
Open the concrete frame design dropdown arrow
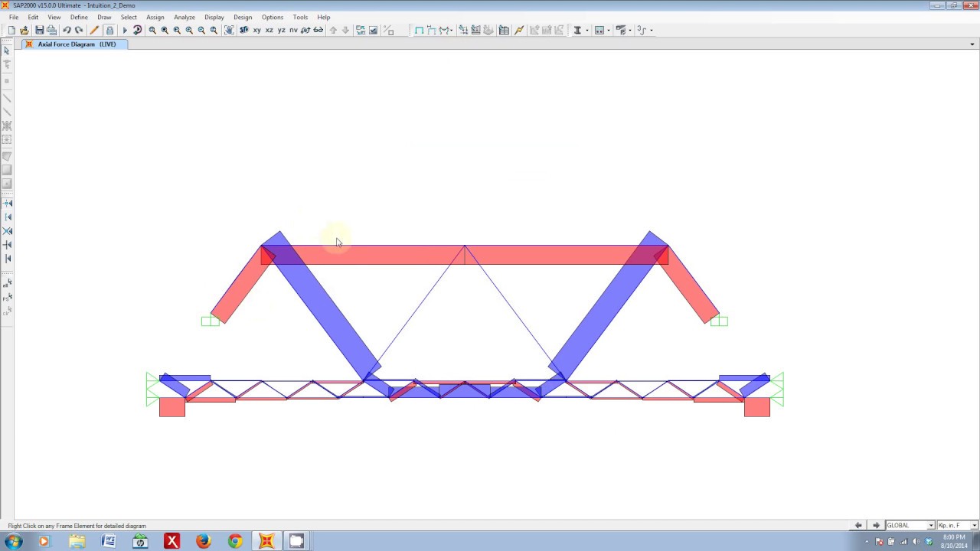pos(608,31)
